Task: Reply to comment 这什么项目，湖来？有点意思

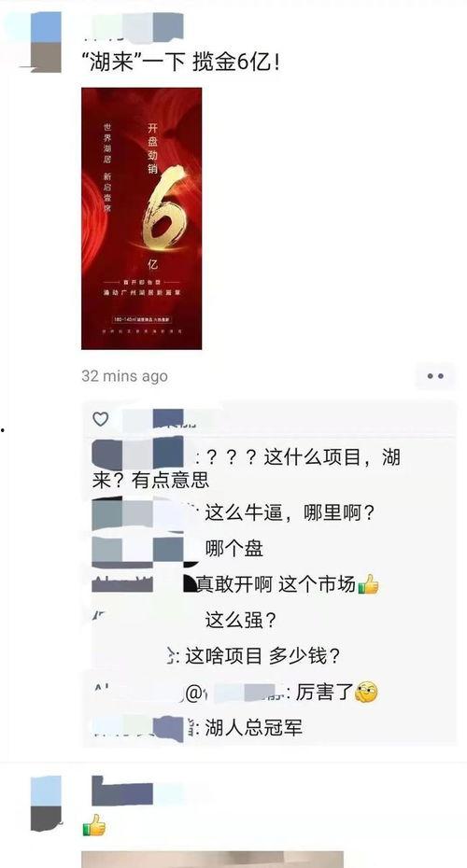Action: coord(247,469)
